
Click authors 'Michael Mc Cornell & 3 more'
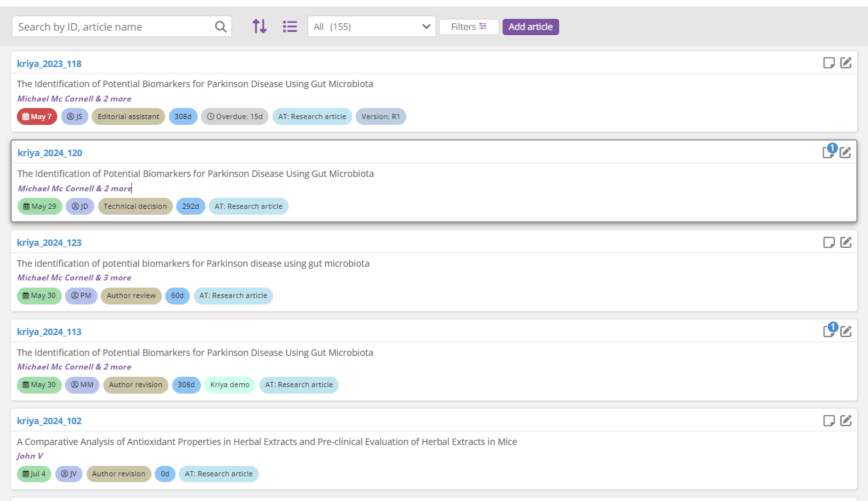click(x=74, y=278)
